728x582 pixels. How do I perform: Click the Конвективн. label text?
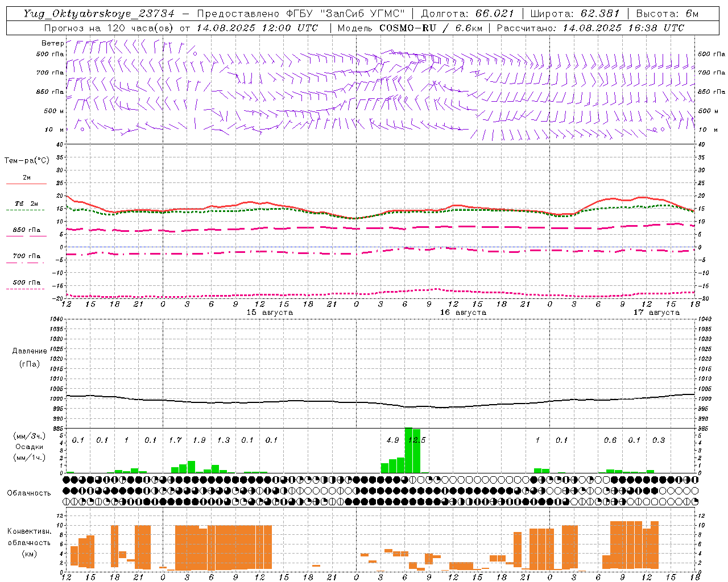point(29,531)
